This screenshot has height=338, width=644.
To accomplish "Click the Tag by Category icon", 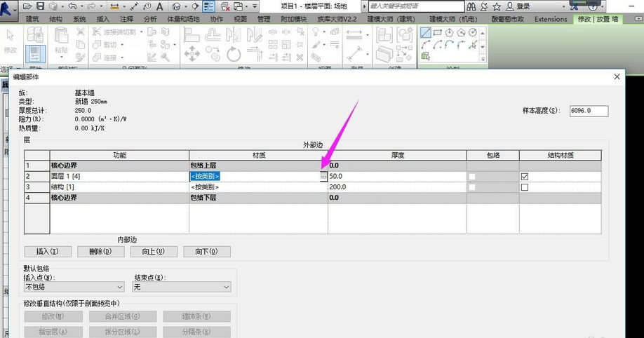I will pos(147,6).
